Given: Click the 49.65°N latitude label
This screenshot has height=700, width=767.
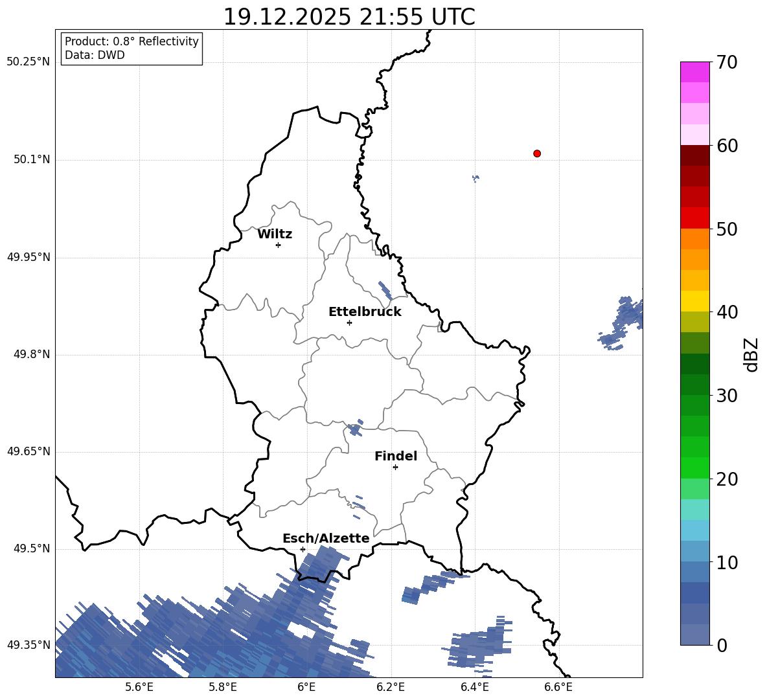Looking at the screenshot, I should coord(28,451).
